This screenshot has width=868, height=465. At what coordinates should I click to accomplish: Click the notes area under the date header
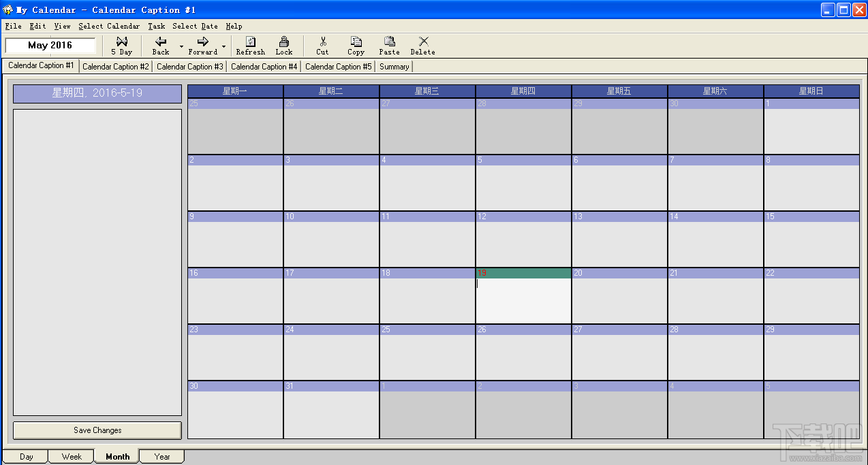[x=97, y=262]
